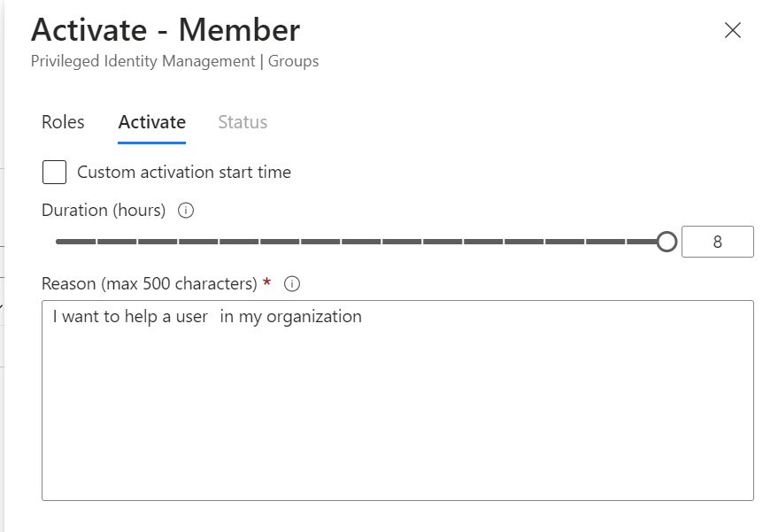Viewport: 778px width, 532px height.
Task: Click the middle of the Duration slider track
Action: [x=361, y=242]
